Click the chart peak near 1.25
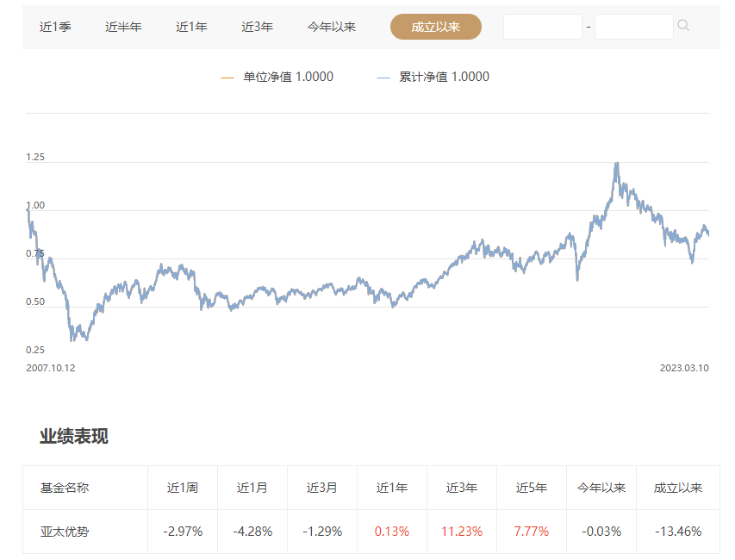 (617, 164)
